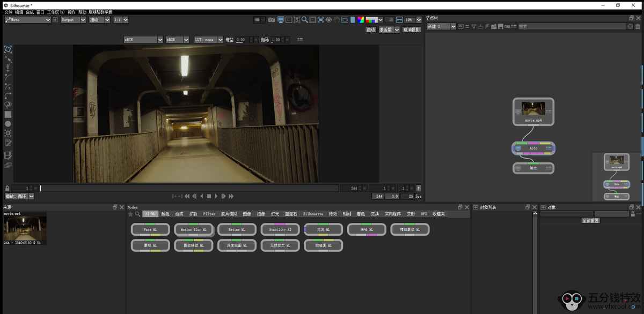Viewport: 644px width, 314px height.
Task: Toggle the fit-width arrows button near zoom
Action: (399, 20)
